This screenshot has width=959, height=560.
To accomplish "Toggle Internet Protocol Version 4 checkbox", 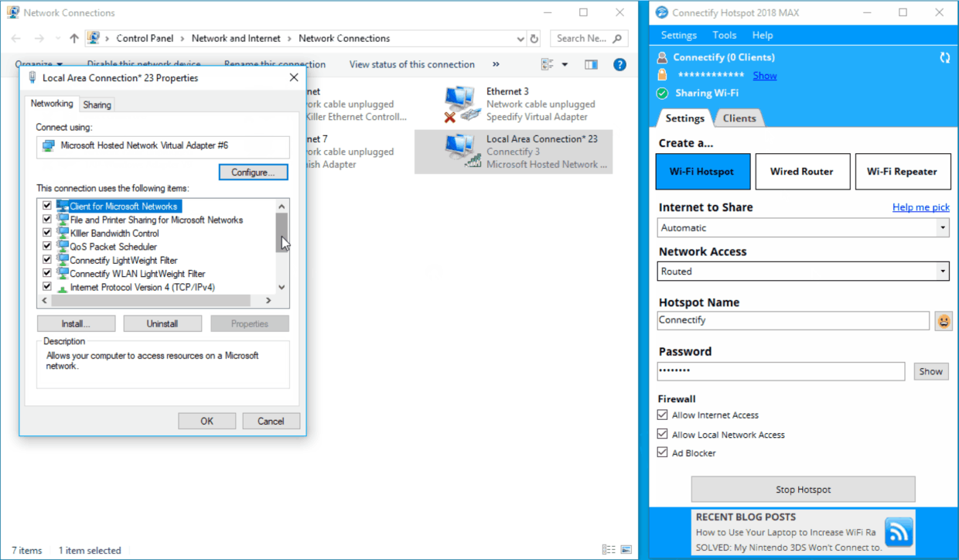I will (47, 287).
